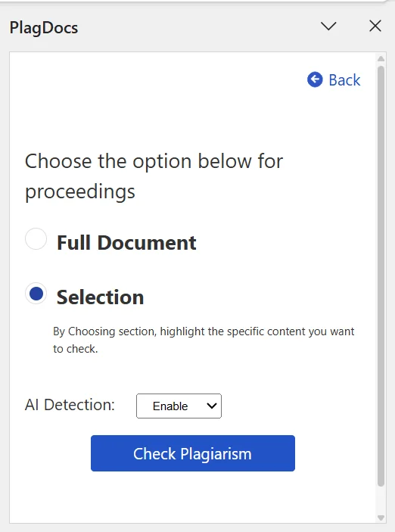Click the 'By Choosing section' description text
This screenshot has width=395, height=532.
[204, 340]
